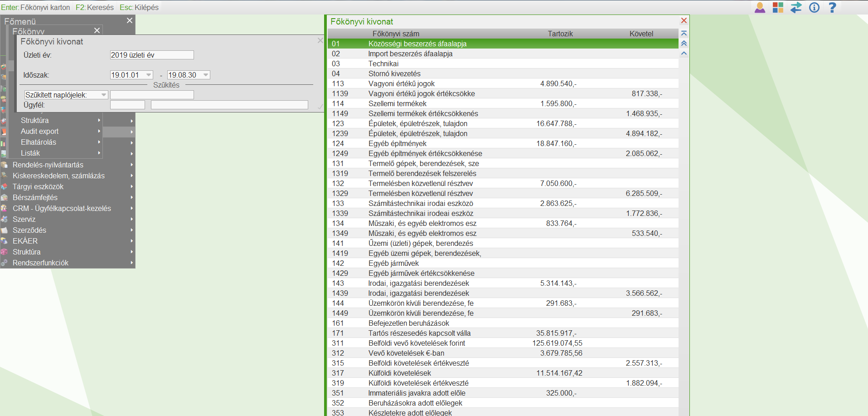
Task: Click the Követel column header
Action: click(x=641, y=34)
